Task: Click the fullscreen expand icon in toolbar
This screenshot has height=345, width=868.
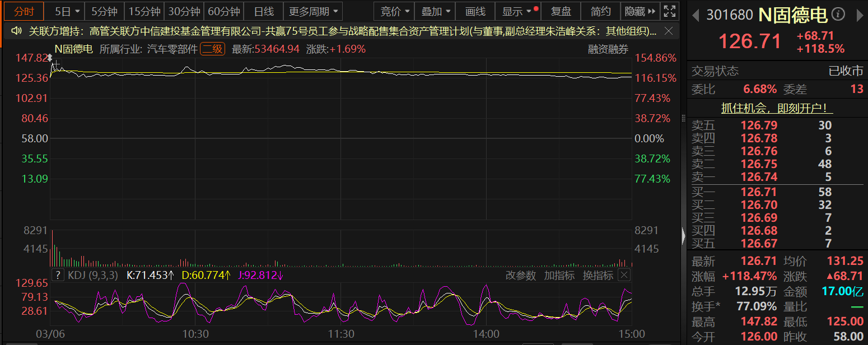Action: point(669,11)
